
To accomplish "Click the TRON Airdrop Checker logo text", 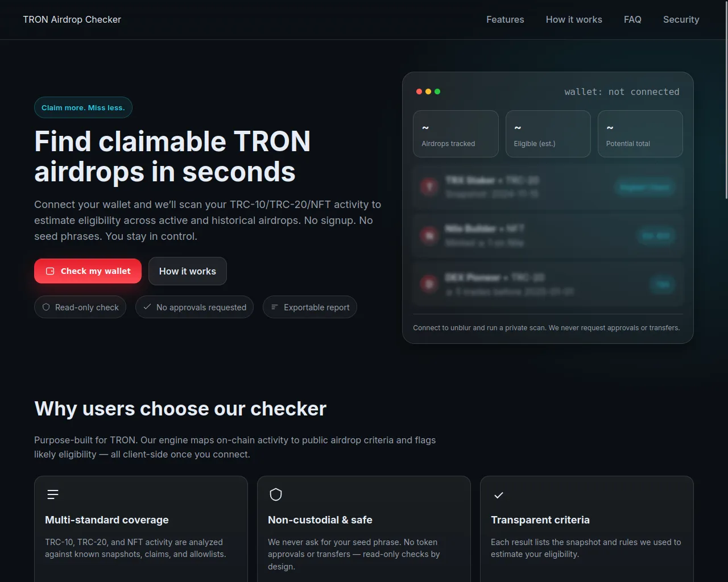I will point(72,19).
